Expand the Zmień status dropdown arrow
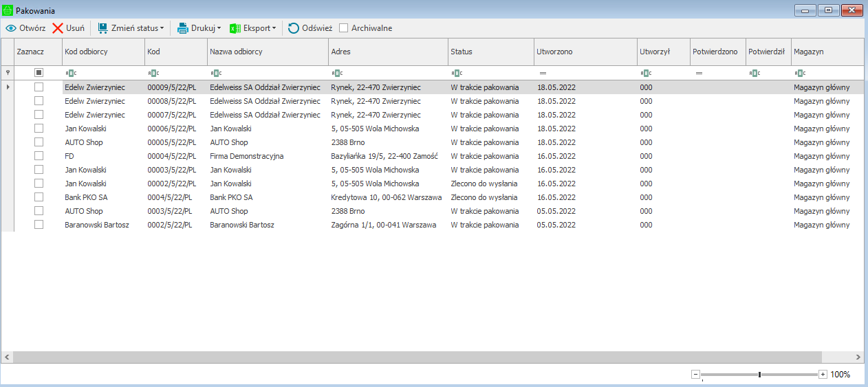 pyautogui.click(x=162, y=28)
